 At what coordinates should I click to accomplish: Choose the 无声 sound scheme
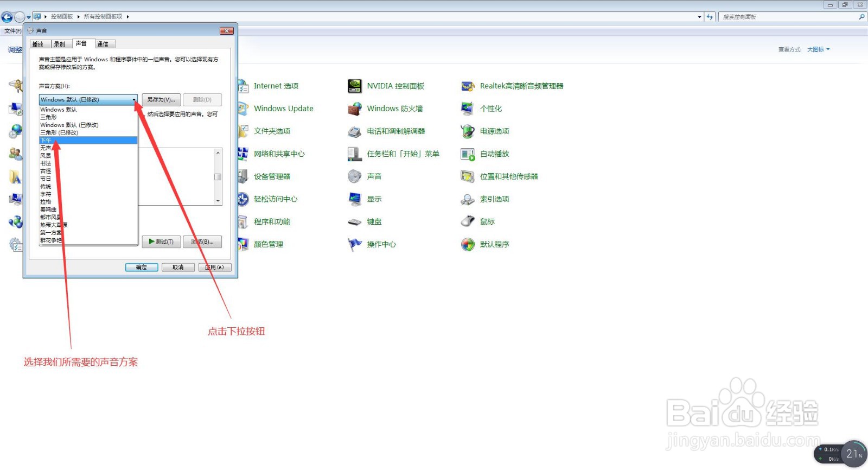tap(88, 148)
